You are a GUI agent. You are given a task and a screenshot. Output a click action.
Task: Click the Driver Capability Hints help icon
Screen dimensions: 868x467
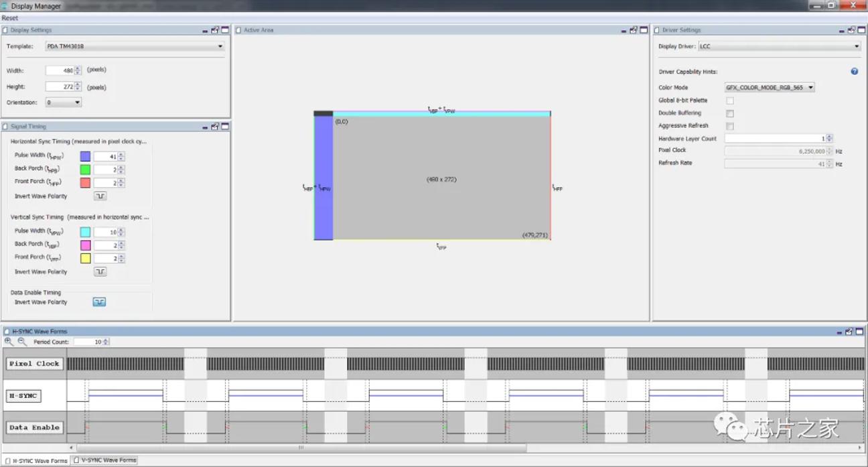click(855, 71)
